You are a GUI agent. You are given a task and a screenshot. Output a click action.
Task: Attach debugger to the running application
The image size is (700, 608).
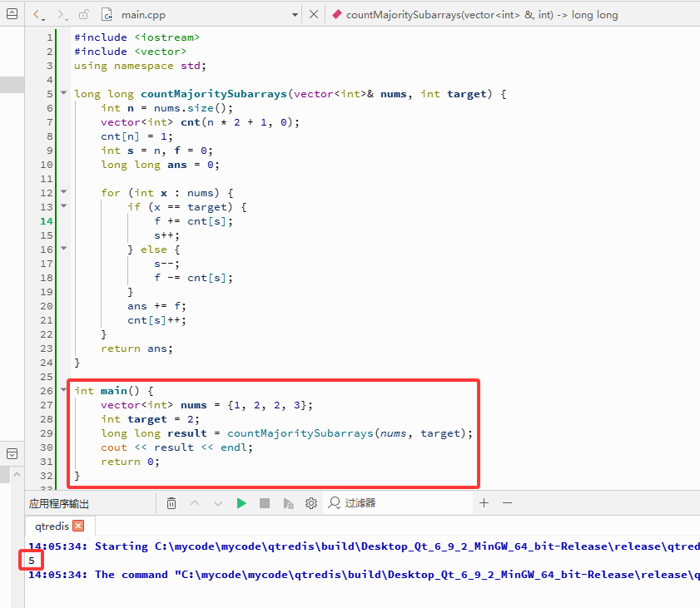pos(288,503)
